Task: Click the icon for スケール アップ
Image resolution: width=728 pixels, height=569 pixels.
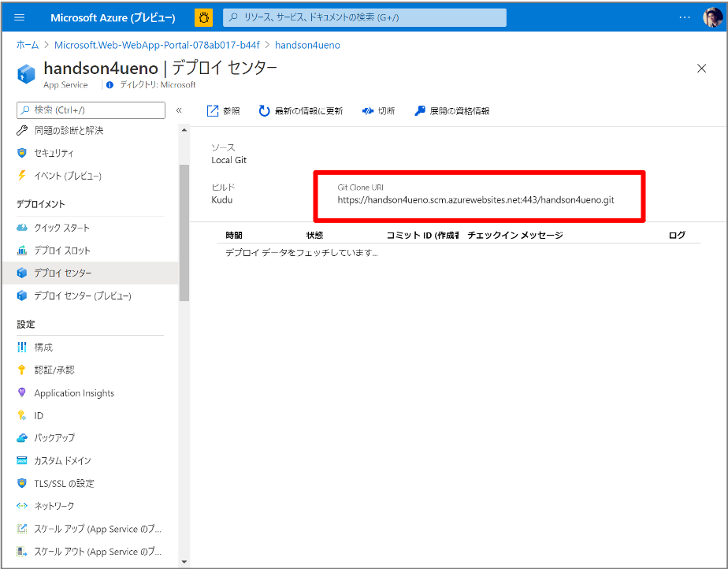Action: tap(22, 529)
